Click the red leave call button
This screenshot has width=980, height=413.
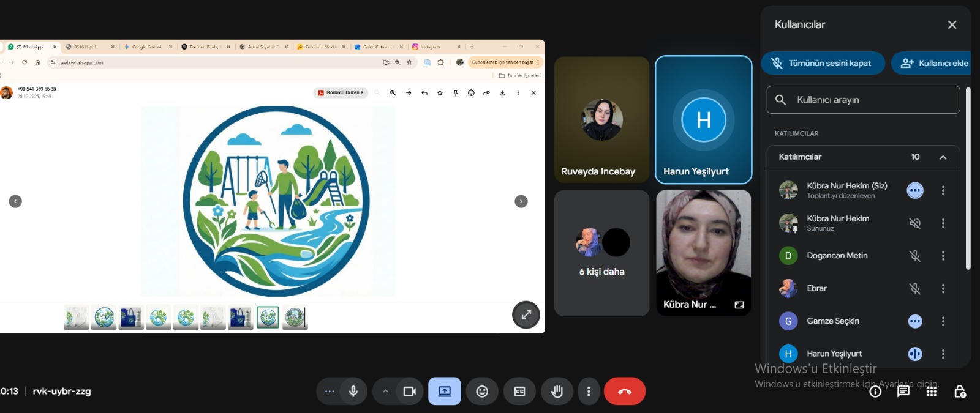tap(624, 392)
